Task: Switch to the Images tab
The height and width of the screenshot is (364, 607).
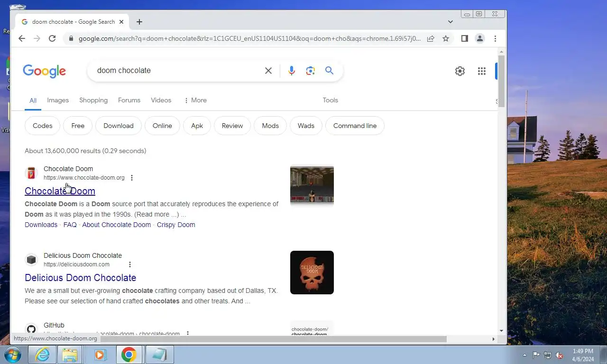Action: (x=58, y=100)
